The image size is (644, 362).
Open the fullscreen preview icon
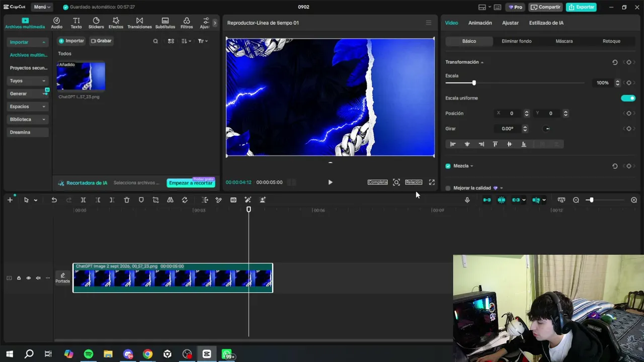coord(432,182)
